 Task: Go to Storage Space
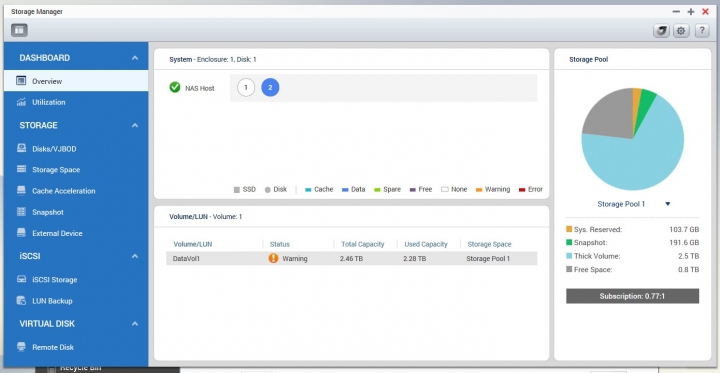click(76, 170)
